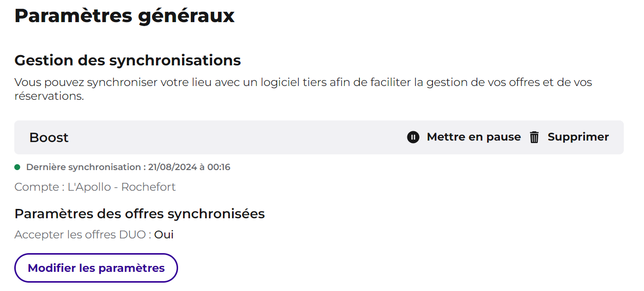This screenshot has width=644, height=291.
Task: Click the Oui value for DUO offers
Action: 164,234
